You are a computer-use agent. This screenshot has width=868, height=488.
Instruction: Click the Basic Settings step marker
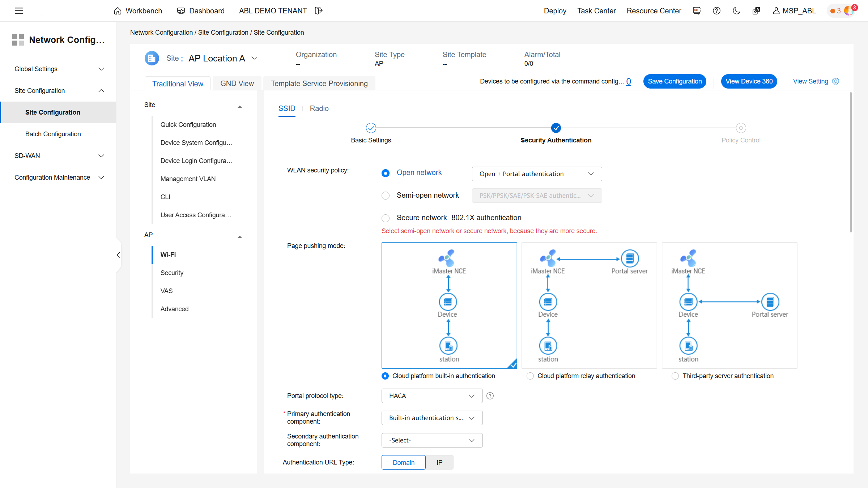click(371, 128)
